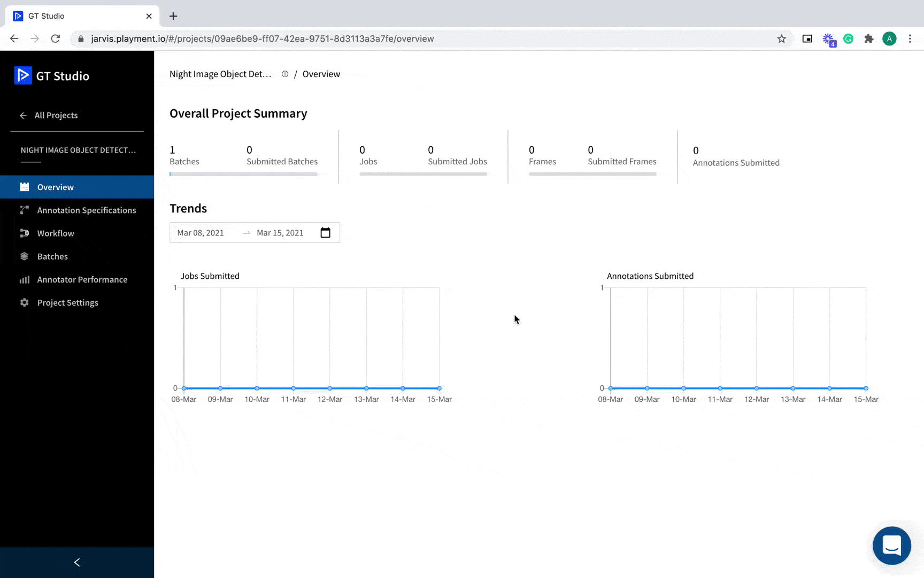Click the Jobs Submitted chart title
The height and width of the screenshot is (578, 924).
[210, 276]
